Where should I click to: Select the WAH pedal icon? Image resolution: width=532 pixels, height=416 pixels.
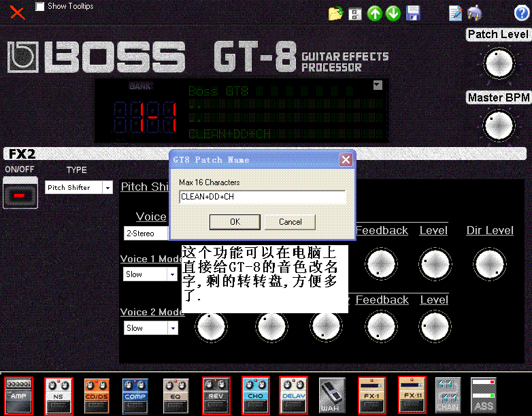[333, 395]
